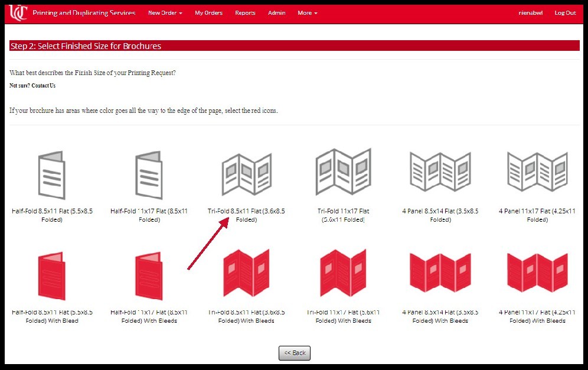Open the New Order dropdown

coord(165,12)
